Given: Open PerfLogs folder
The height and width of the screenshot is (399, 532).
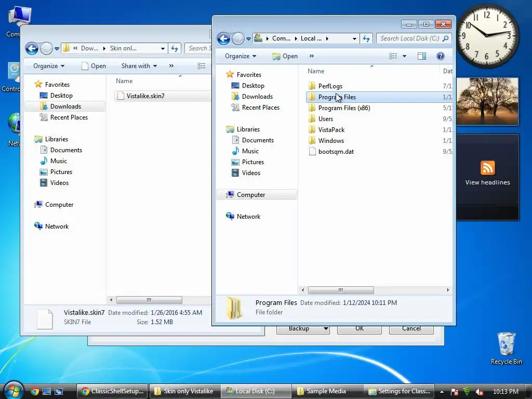Looking at the screenshot, I should pyautogui.click(x=330, y=86).
